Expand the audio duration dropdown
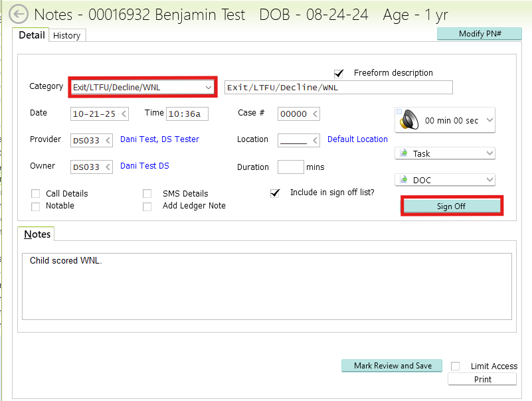Image resolution: width=532 pixels, height=401 pixels. click(489, 121)
